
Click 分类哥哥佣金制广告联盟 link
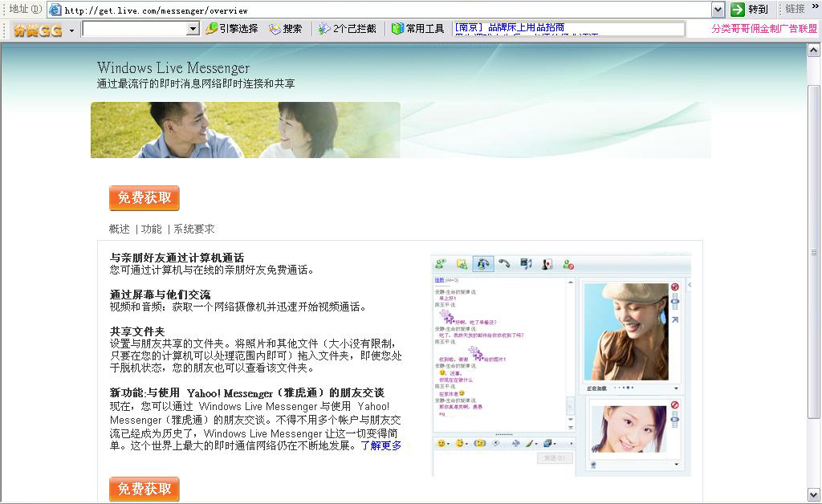[764, 29]
